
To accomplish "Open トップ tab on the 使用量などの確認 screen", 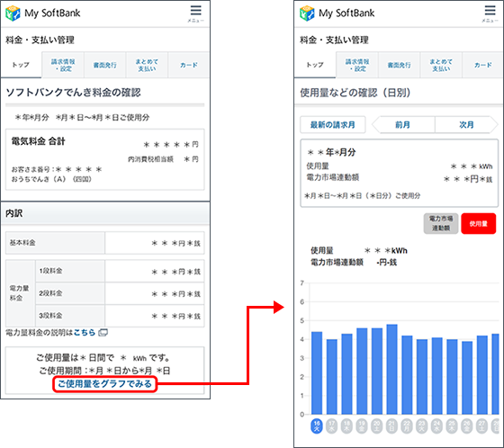I will pos(315,65).
